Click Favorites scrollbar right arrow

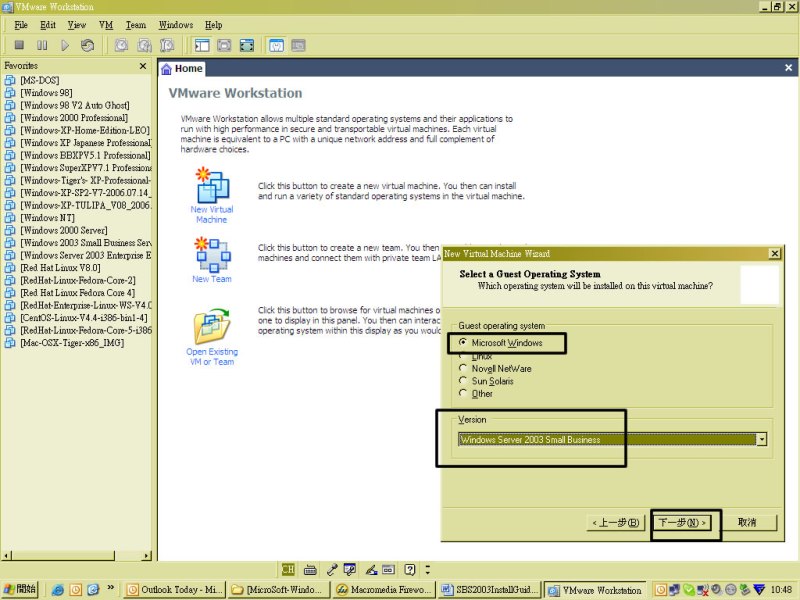[147, 556]
